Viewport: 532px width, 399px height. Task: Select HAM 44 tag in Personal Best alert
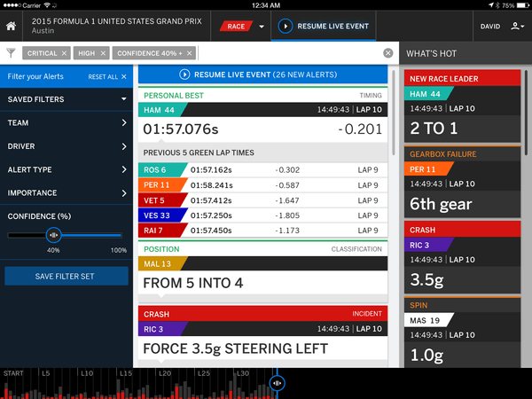[x=162, y=110]
